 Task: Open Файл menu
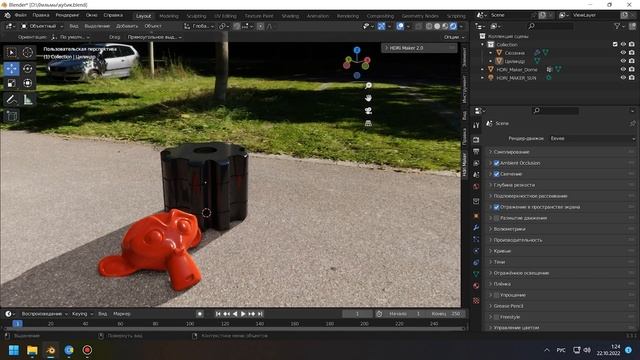[20, 15]
